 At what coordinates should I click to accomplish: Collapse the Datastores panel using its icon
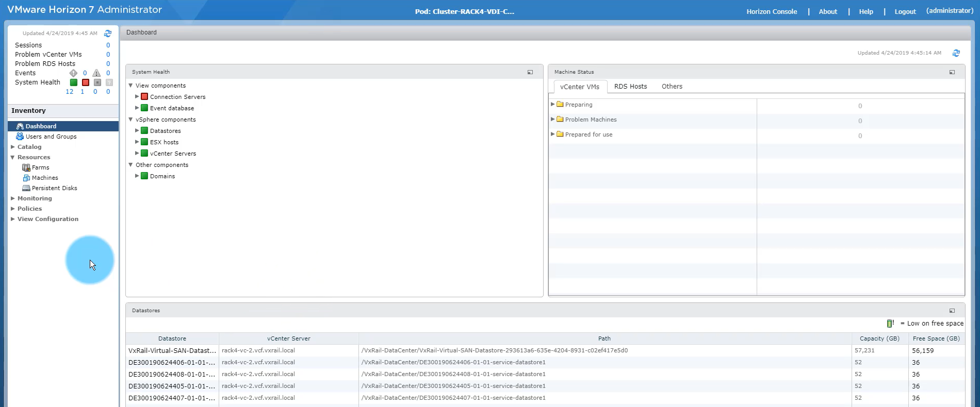[x=952, y=311]
